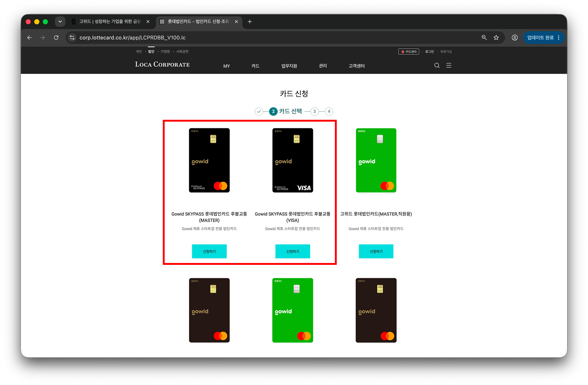The height and width of the screenshot is (385, 588).
Task: Click the 회원가입 link
Action: point(446,52)
